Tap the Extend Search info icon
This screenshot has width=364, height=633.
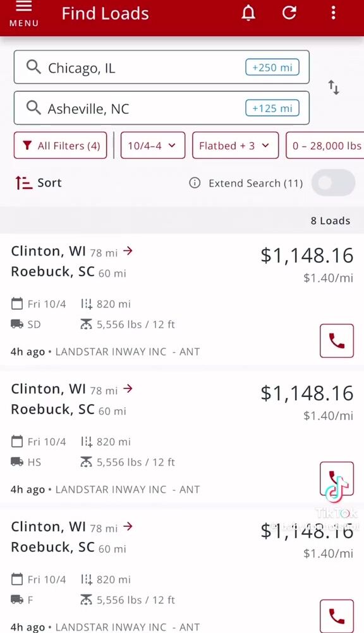(x=195, y=183)
